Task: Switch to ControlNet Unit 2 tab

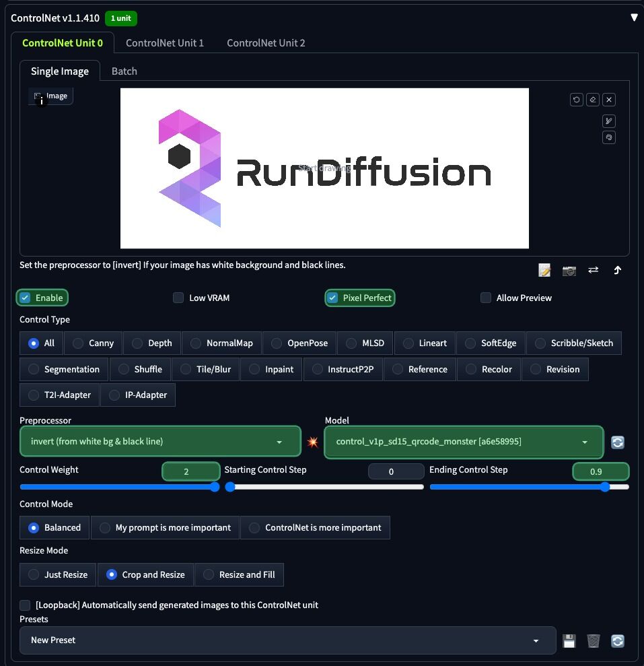Action: point(266,43)
